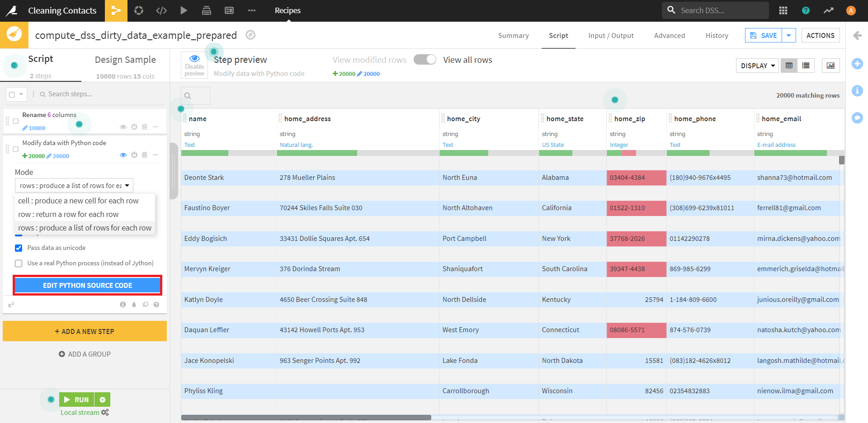This screenshot has width=868, height=423.
Task: Select checkbox for Rename 6 columns step
Action: [x=16, y=121]
